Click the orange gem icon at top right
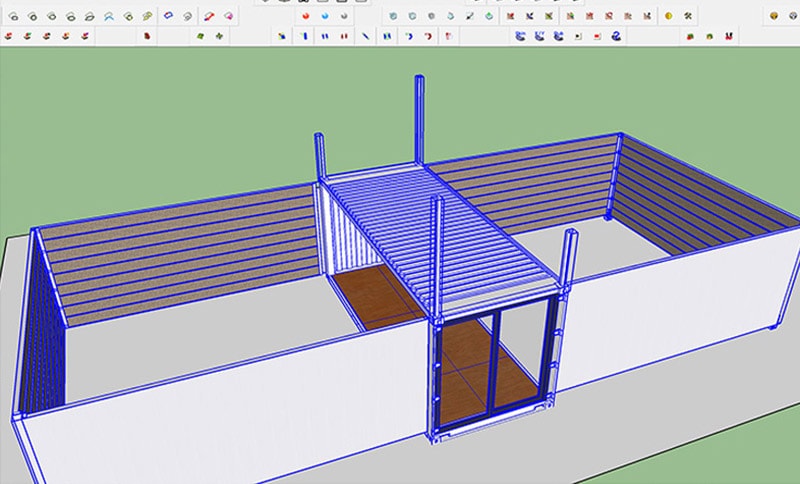This screenshot has height=484, width=800. [774, 16]
